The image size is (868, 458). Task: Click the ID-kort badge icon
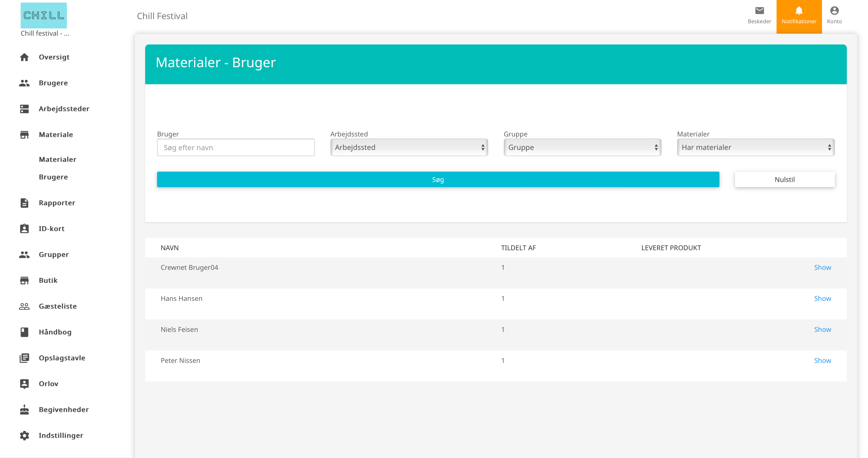[24, 228]
